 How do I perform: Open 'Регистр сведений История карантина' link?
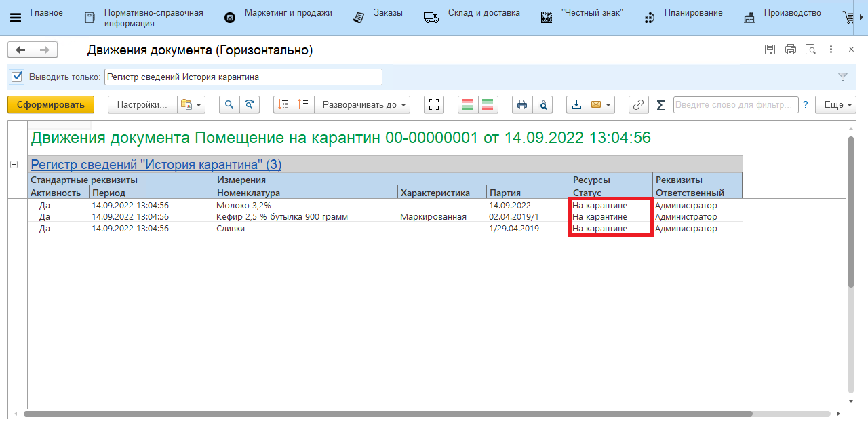156,164
